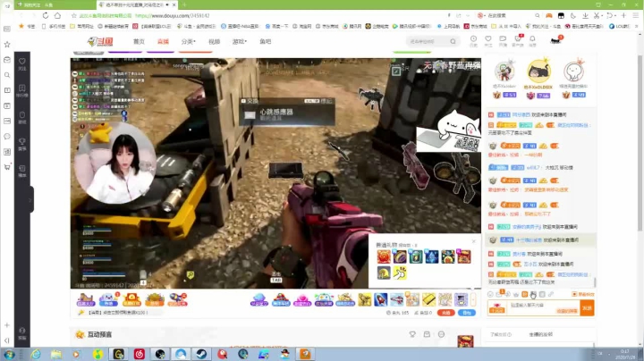Open NetEase Cloud Music red taskbar icon
This screenshot has height=361, width=644.
coord(140,354)
